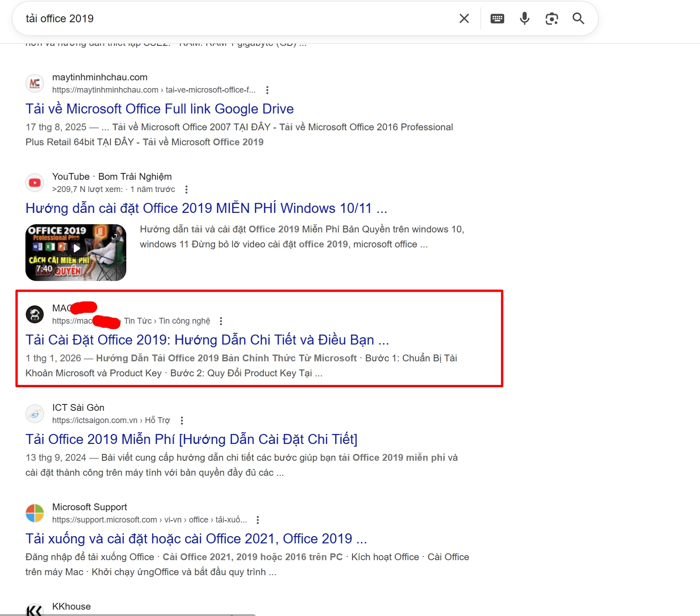The width and height of the screenshot is (700, 616).
Task: Click the maytinhminhchau.com site favicon
Action: point(35,84)
